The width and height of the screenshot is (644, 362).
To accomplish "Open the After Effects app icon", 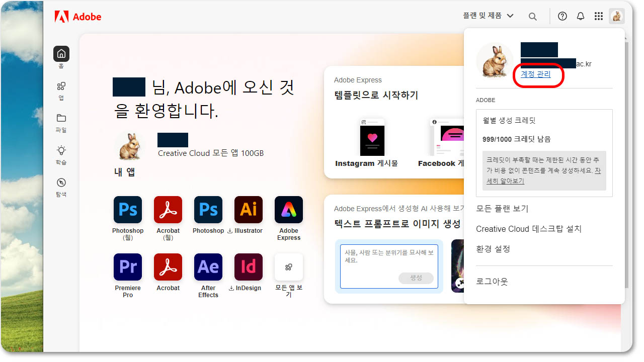I will coord(208,267).
